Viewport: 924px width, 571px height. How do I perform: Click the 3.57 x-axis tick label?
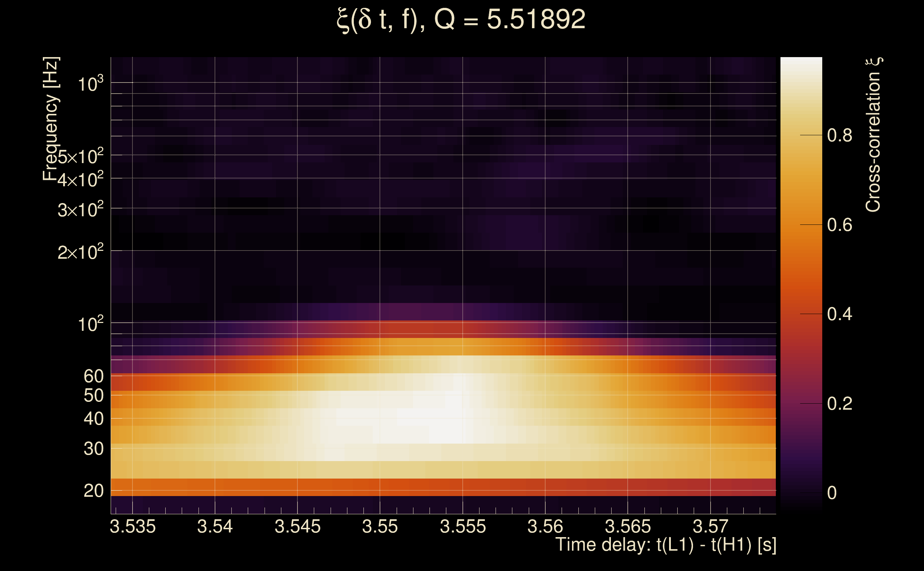click(x=710, y=526)
